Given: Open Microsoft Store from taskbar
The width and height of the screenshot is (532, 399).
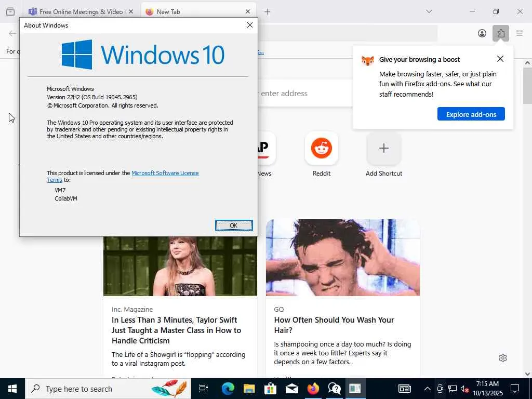Looking at the screenshot, I should (x=270, y=389).
